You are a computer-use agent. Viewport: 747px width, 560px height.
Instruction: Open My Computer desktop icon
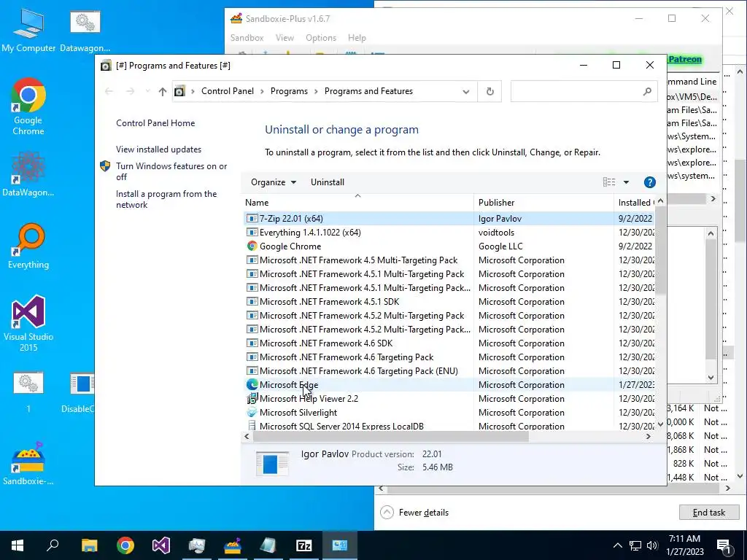tap(28, 30)
